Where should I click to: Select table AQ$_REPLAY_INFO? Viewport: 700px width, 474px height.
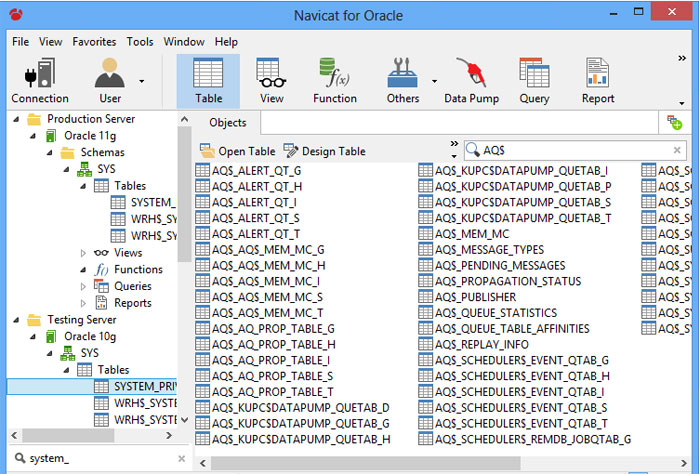coord(473,345)
